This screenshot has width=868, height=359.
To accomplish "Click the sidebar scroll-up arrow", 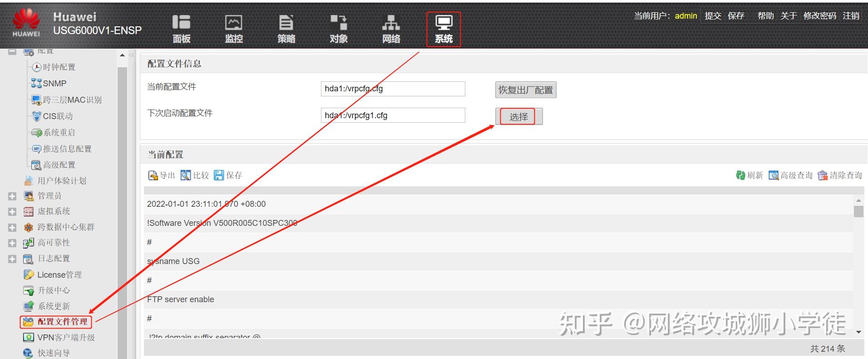I will 122,55.
